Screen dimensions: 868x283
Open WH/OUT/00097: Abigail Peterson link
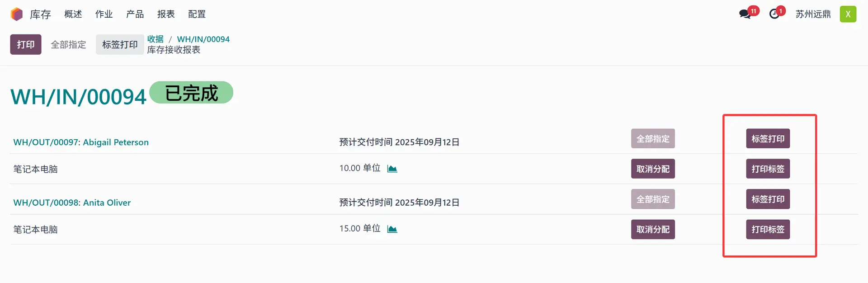point(81,142)
